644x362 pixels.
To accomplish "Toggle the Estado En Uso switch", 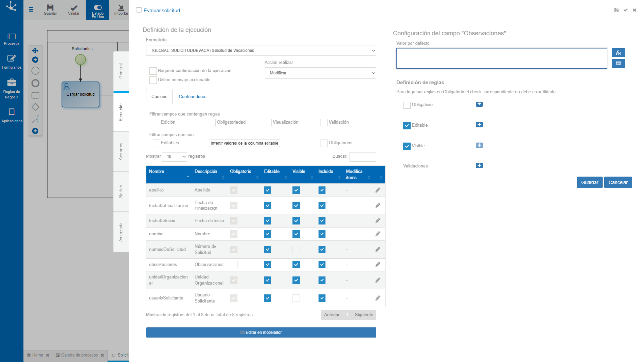I will coord(98,10).
